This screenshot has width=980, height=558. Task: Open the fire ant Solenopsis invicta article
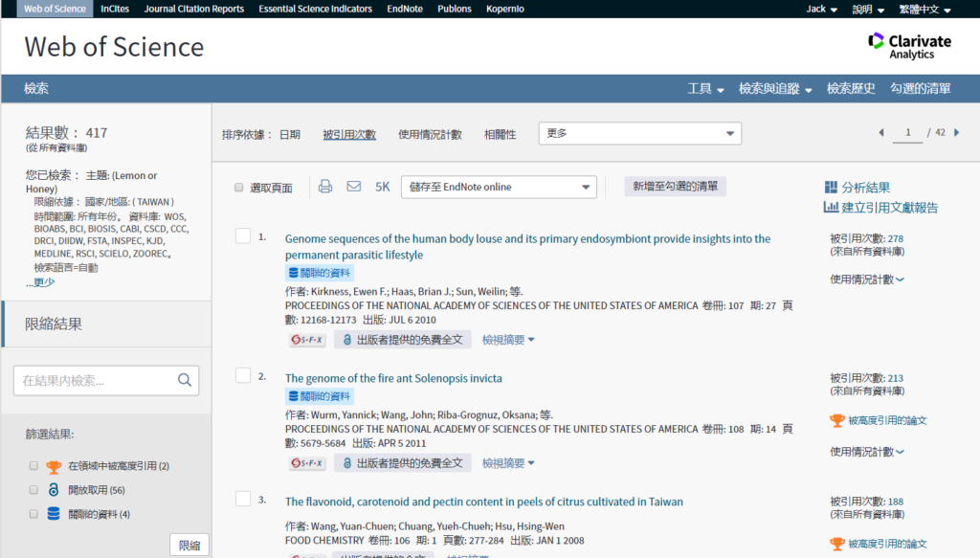click(393, 378)
